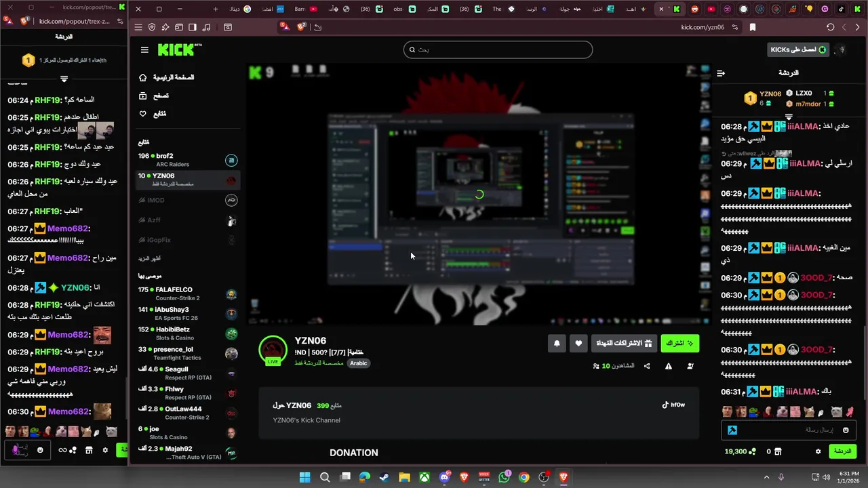Click the Kick search field
The width and height of the screenshot is (868, 488).
tap(498, 49)
